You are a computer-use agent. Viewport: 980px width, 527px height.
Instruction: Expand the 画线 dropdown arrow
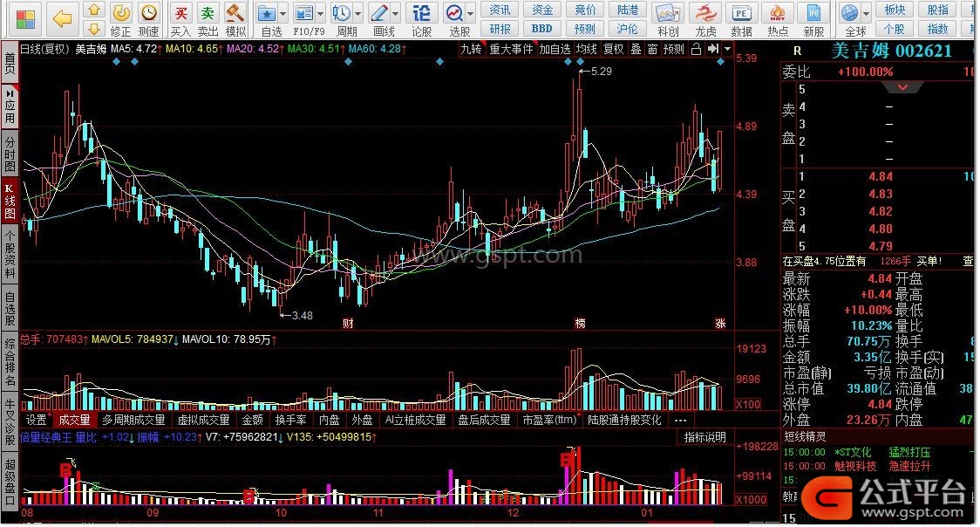point(396,14)
